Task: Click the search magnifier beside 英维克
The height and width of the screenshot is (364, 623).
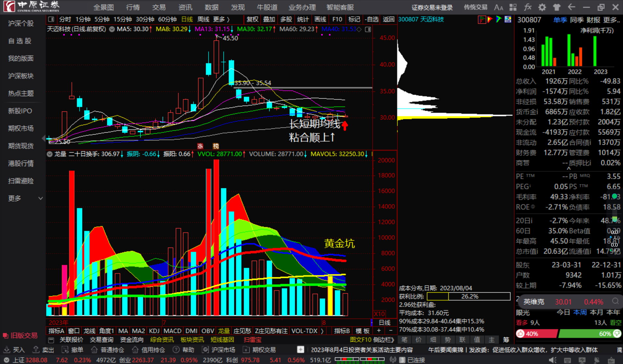Action: pos(615,301)
